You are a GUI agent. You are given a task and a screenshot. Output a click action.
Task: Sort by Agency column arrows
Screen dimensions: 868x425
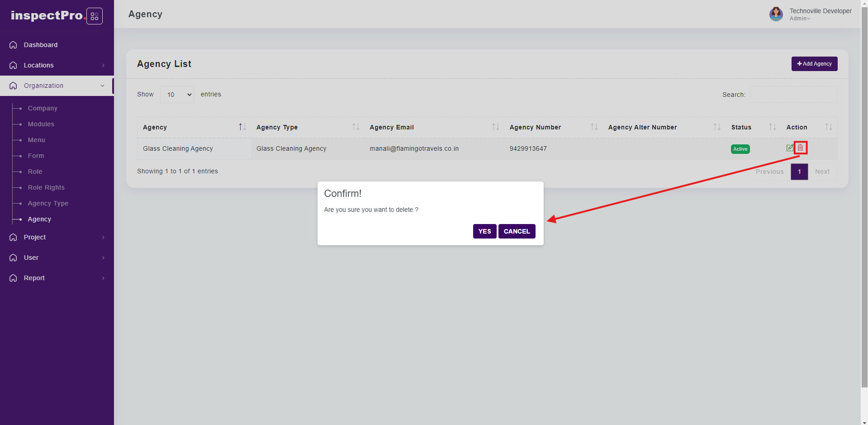point(242,127)
